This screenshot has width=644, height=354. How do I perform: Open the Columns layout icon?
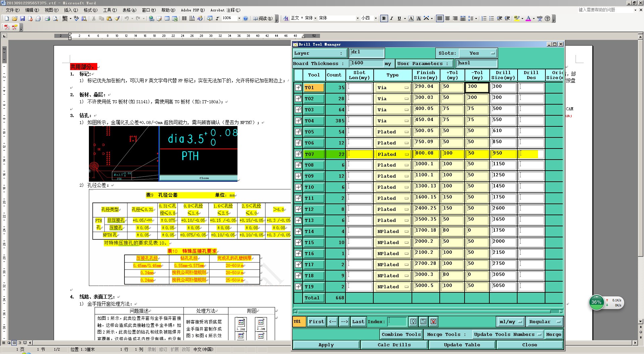click(184, 18)
